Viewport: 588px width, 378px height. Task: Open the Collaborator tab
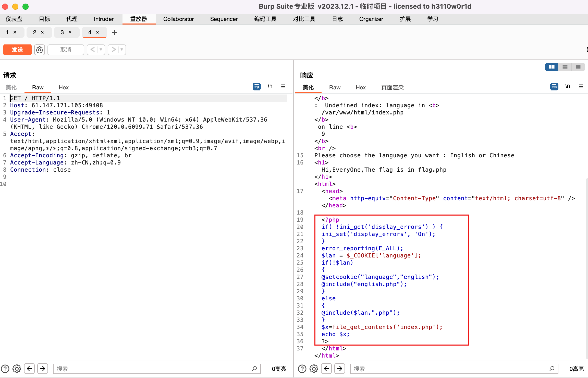[x=178, y=19]
